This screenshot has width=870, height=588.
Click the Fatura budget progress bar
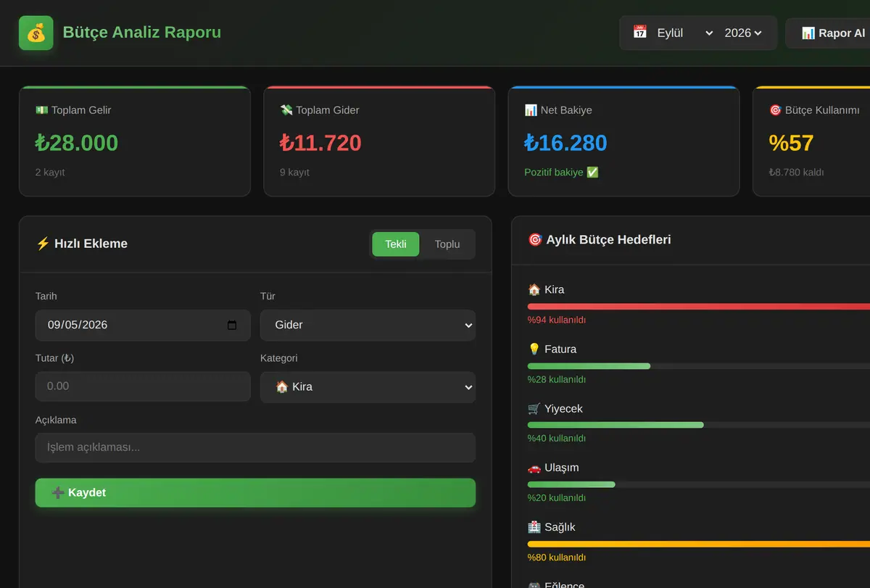point(699,366)
